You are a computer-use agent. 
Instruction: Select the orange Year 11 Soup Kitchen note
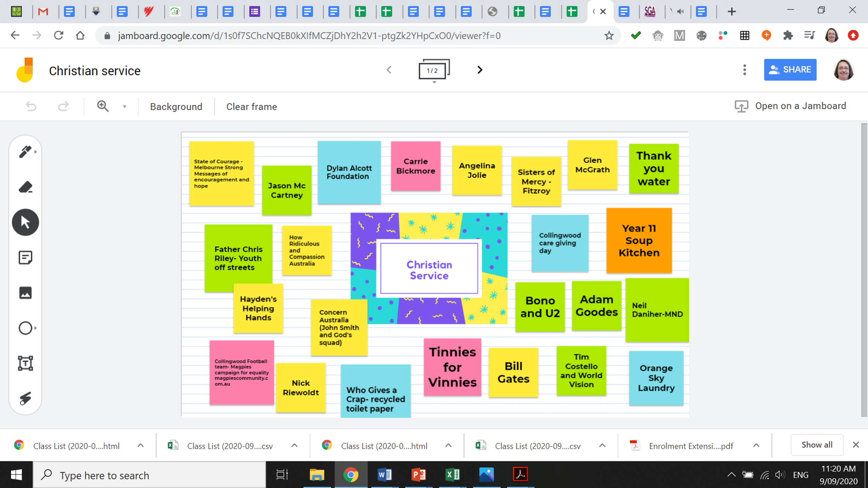tap(639, 240)
